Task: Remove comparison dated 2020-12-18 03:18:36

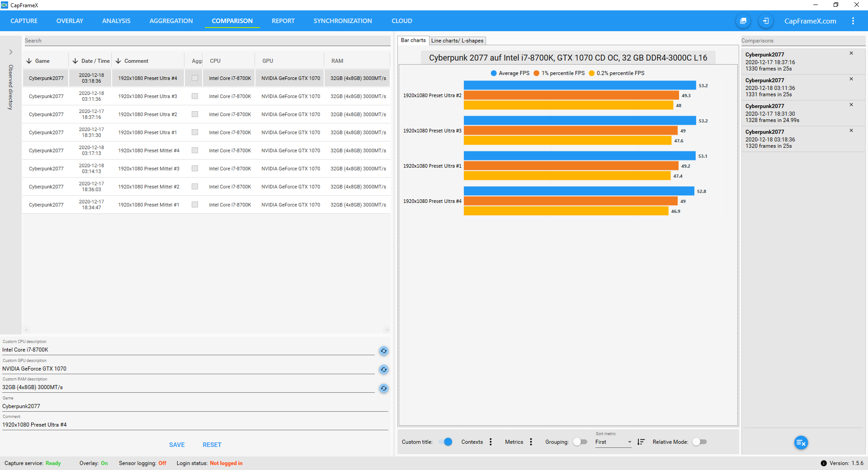Action: pyautogui.click(x=851, y=131)
